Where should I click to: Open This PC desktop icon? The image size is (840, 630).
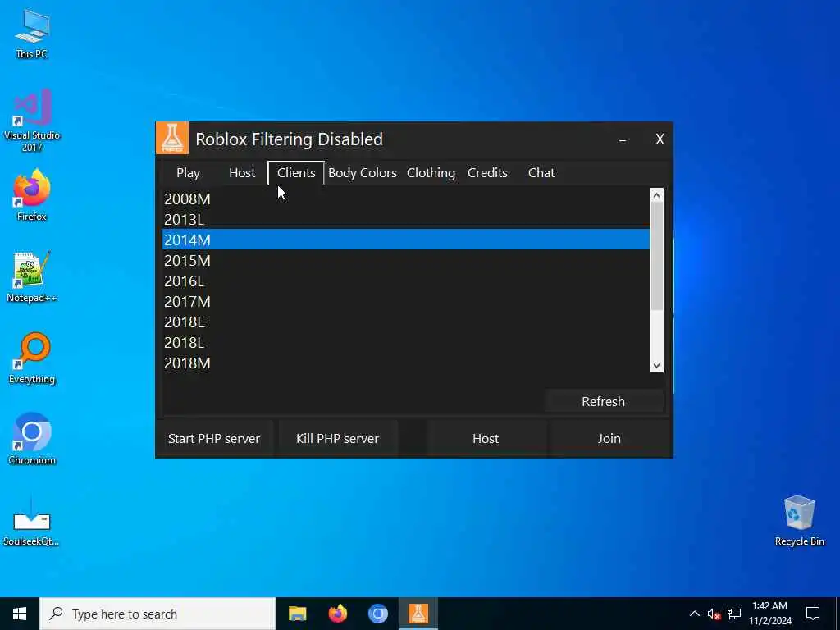coord(32,33)
